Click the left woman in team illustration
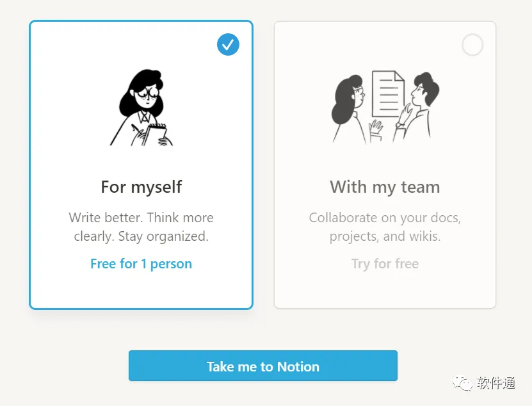 tap(349, 106)
